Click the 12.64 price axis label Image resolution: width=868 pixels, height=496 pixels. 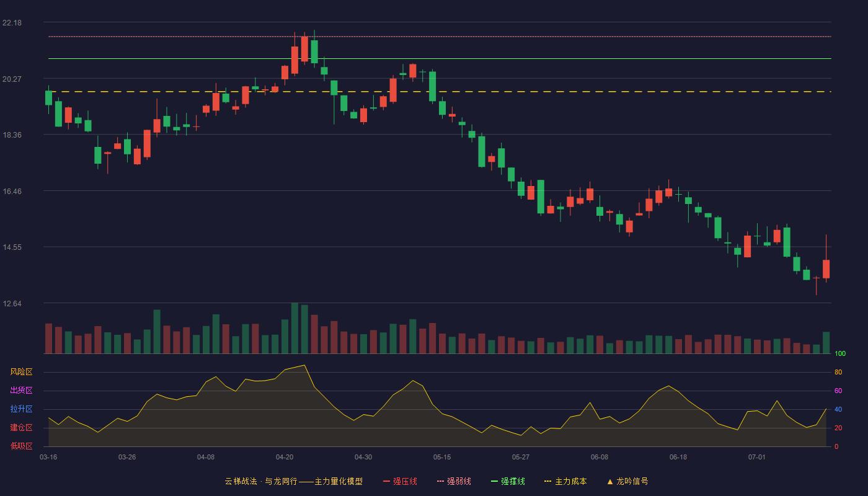coord(12,304)
